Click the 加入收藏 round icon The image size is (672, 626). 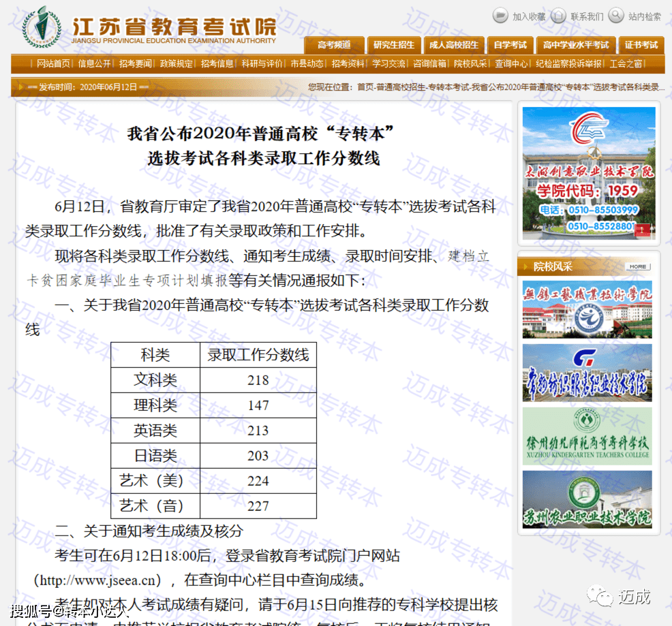[x=500, y=16]
